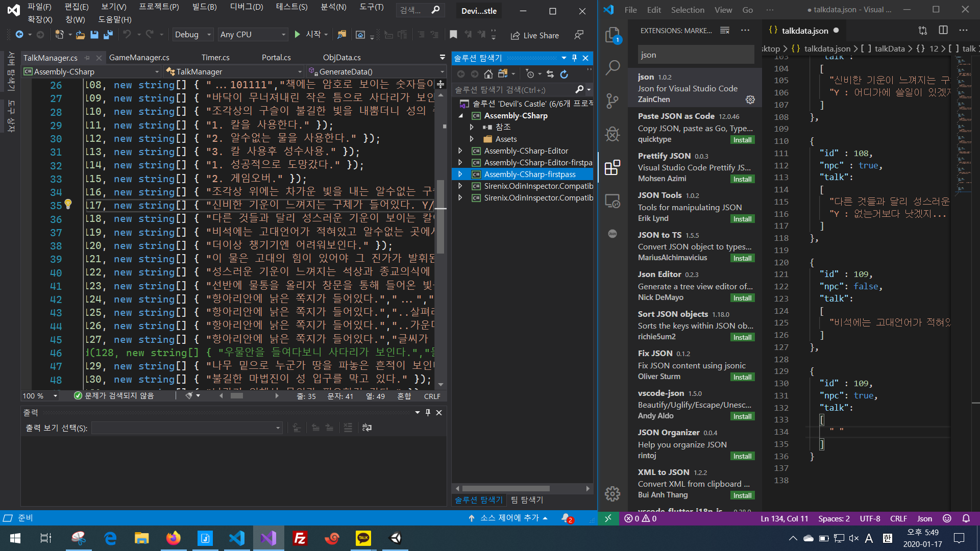
Task: Click the Navigate Backward arrow in Visual Studio toolbar
Action: click(19, 35)
